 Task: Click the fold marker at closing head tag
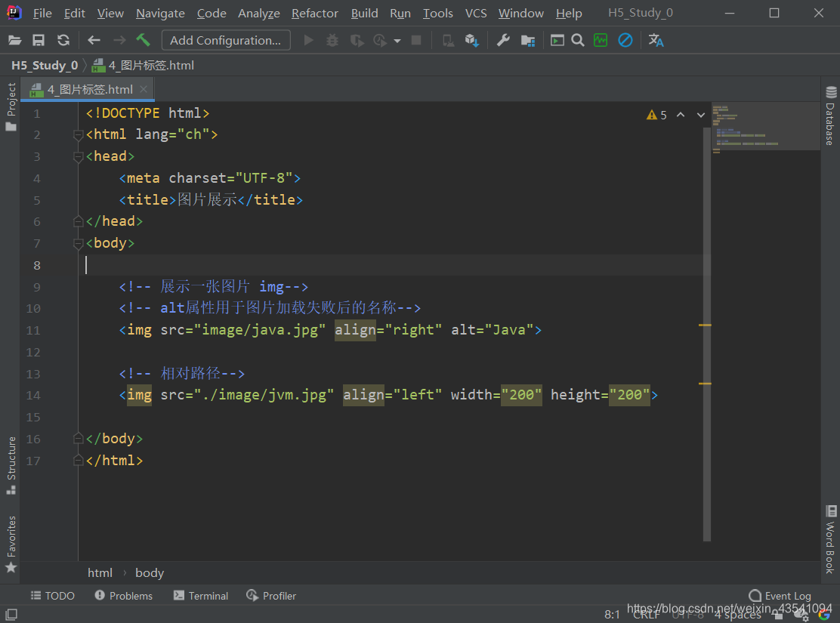coord(79,221)
